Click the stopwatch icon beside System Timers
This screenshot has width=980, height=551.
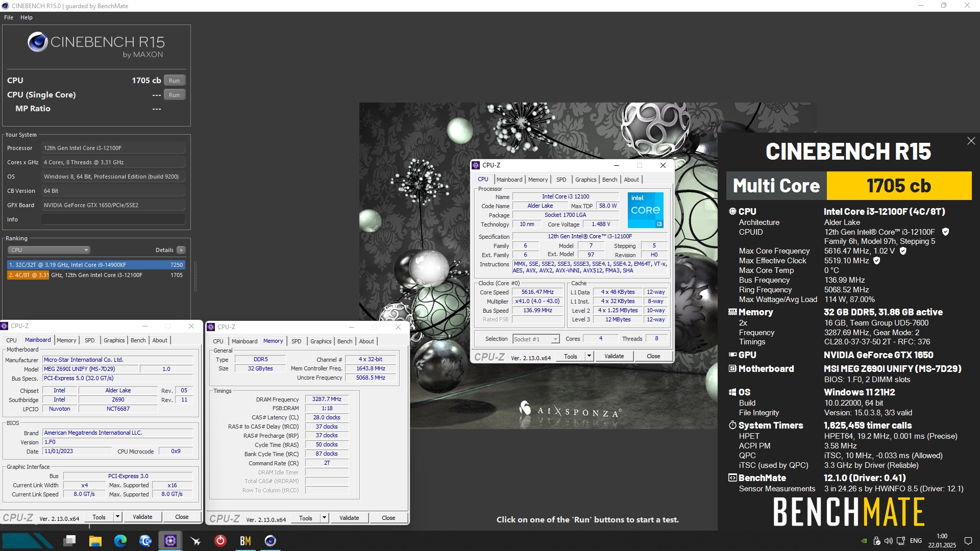[x=732, y=425]
